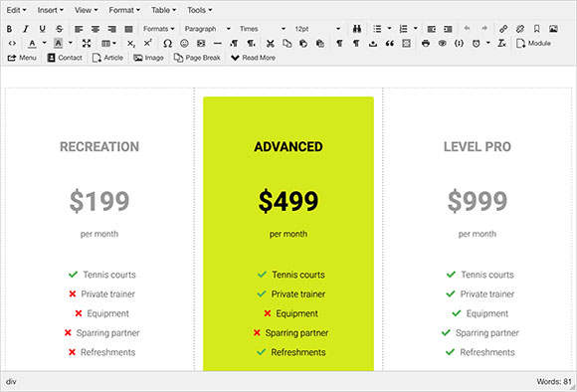
Task: Cut selection with scissors icon
Action: click(x=271, y=44)
